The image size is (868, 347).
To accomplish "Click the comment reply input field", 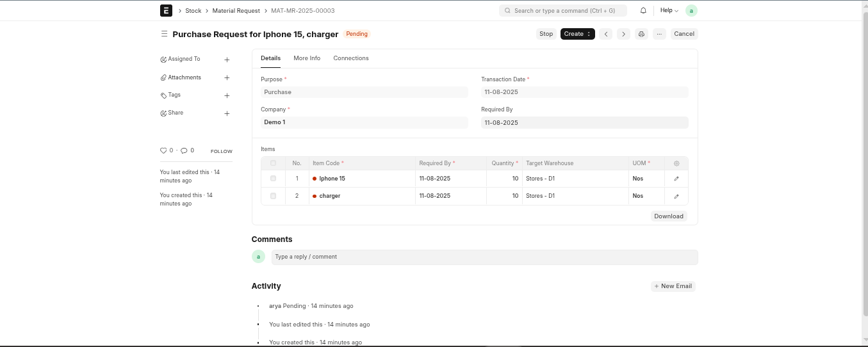I will pyautogui.click(x=484, y=257).
